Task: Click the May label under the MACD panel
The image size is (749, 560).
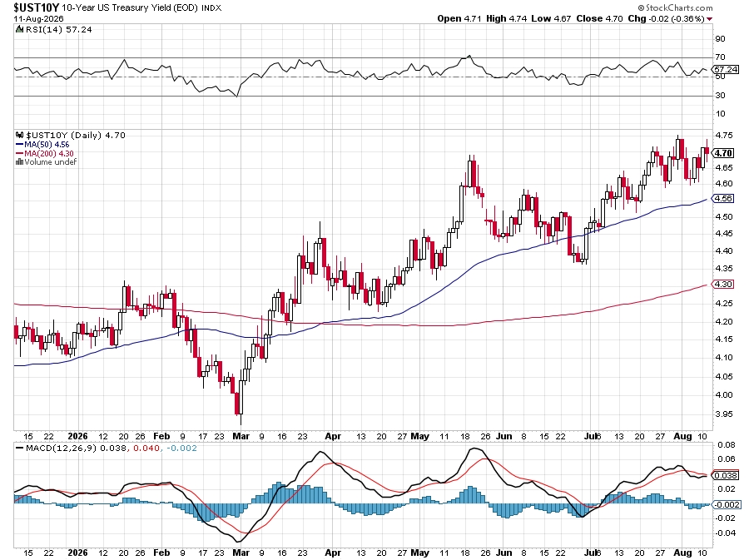Action: [420, 553]
